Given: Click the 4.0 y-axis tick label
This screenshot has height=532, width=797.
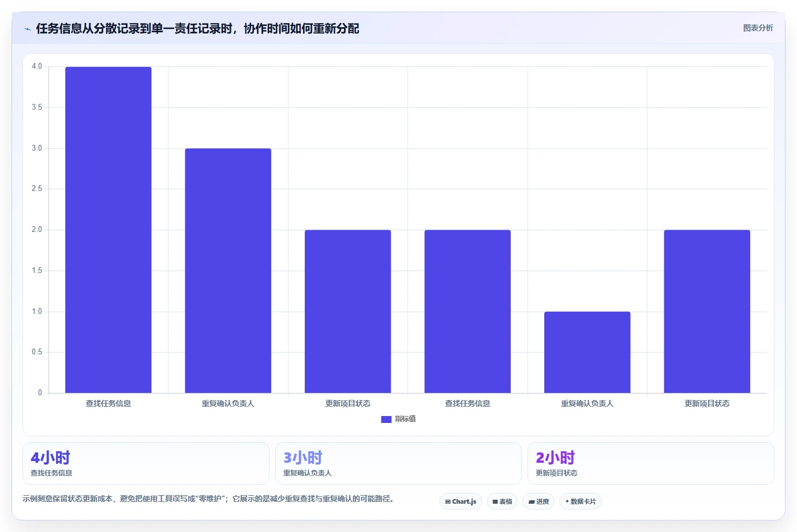Looking at the screenshot, I should 37,66.
